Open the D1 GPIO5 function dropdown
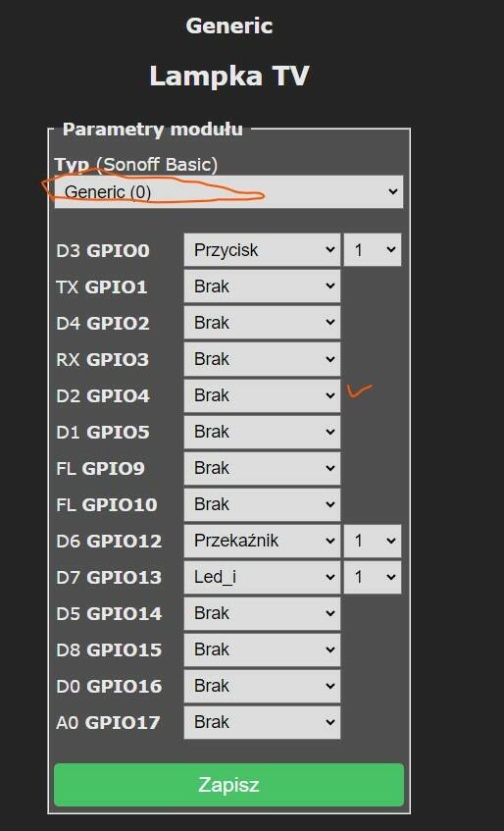The height and width of the screenshot is (831, 504). [x=262, y=432]
